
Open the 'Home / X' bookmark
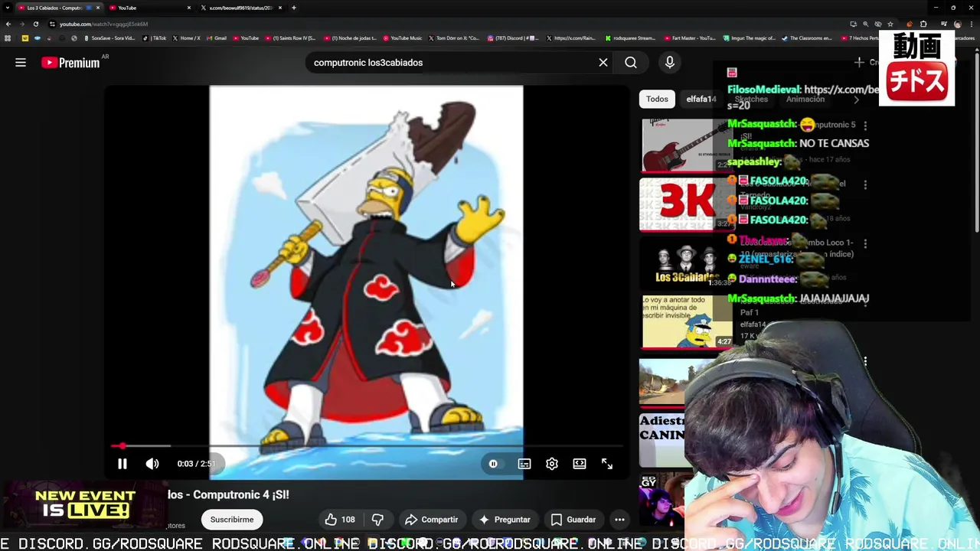(x=187, y=37)
